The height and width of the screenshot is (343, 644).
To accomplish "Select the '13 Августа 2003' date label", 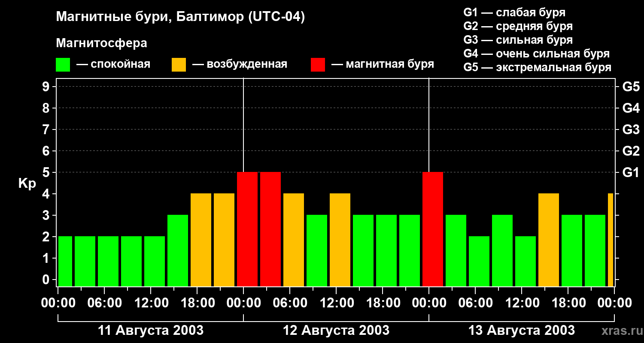I will (521, 331).
